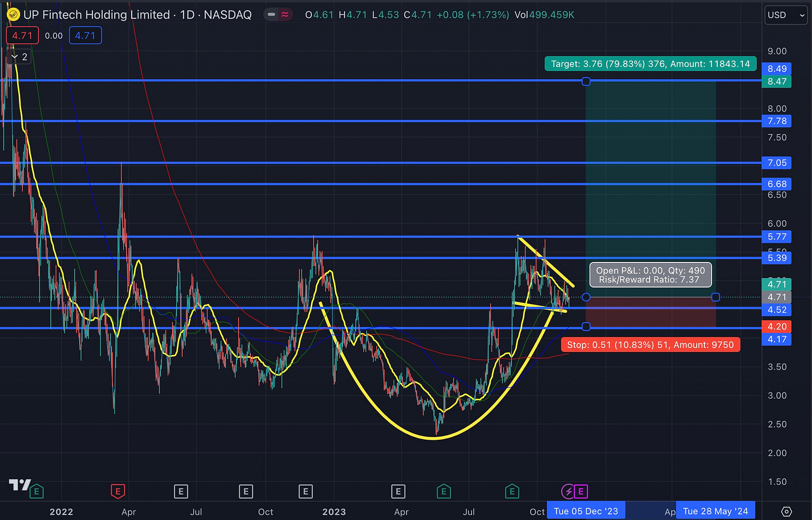Screen dimensions: 812x520
Task: Click the 6.68 price axis label
Action: coord(777,184)
